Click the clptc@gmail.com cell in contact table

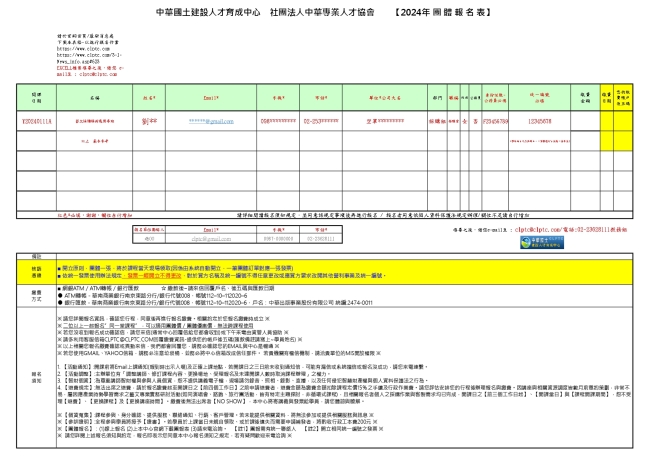pos(211,239)
